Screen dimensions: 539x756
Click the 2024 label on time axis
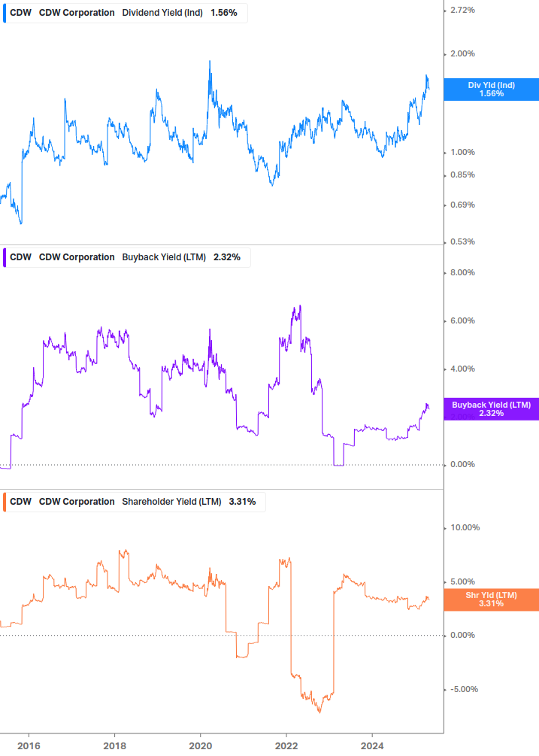[x=372, y=746]
